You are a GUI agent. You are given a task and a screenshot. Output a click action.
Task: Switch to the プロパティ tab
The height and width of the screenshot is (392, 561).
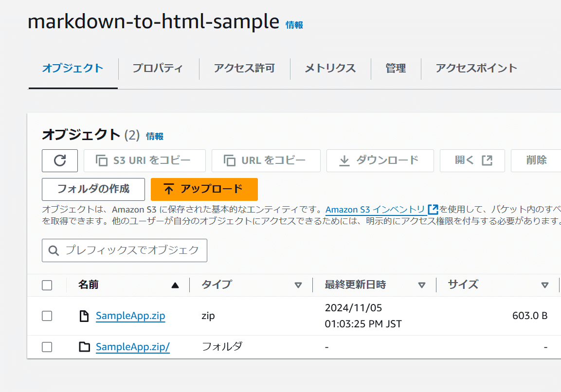158,69
